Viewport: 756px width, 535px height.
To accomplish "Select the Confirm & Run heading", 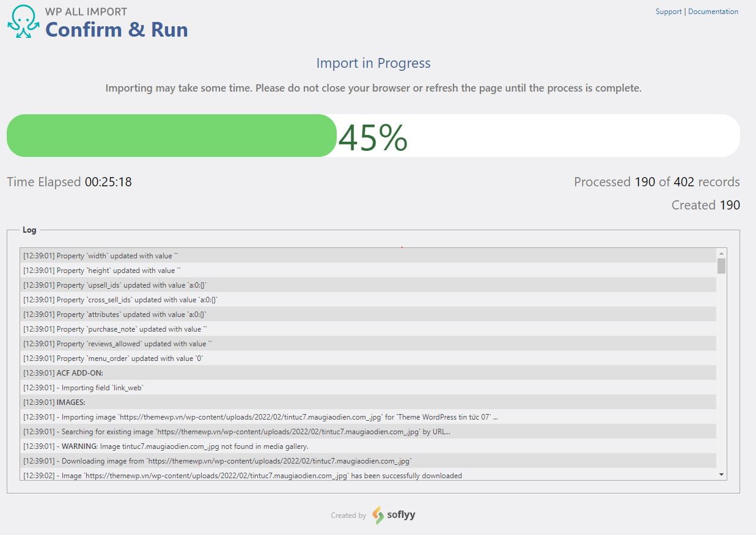I will (x=117, y=29).
